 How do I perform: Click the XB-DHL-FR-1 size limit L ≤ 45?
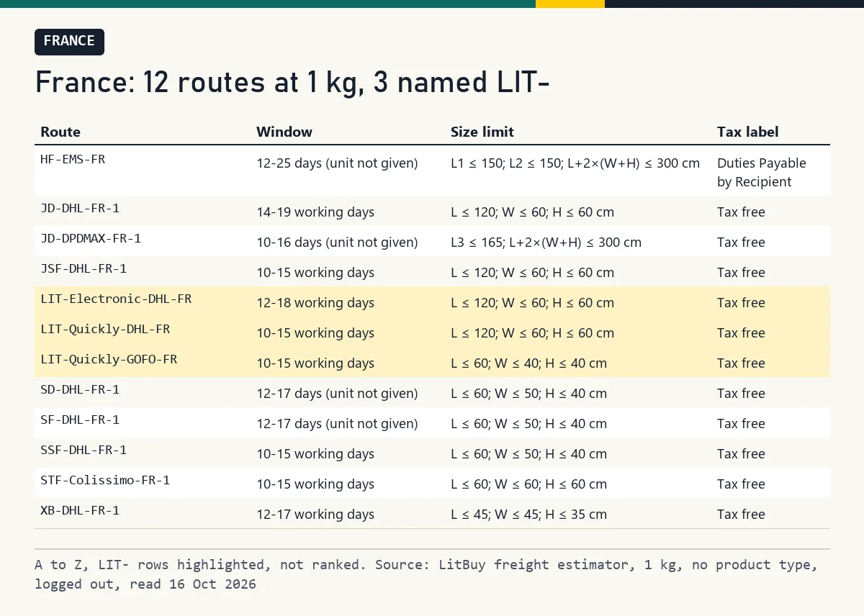point(528,515)
